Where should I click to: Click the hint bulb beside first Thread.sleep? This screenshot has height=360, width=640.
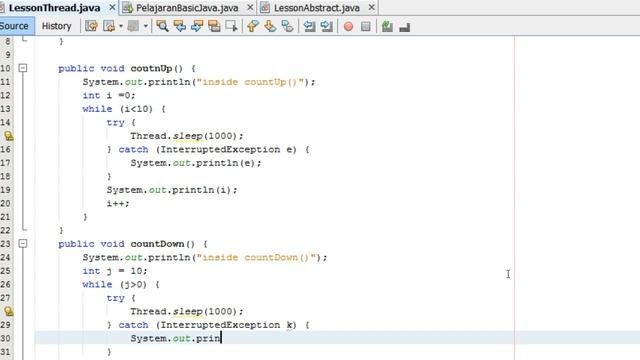(x=9, y=136)
